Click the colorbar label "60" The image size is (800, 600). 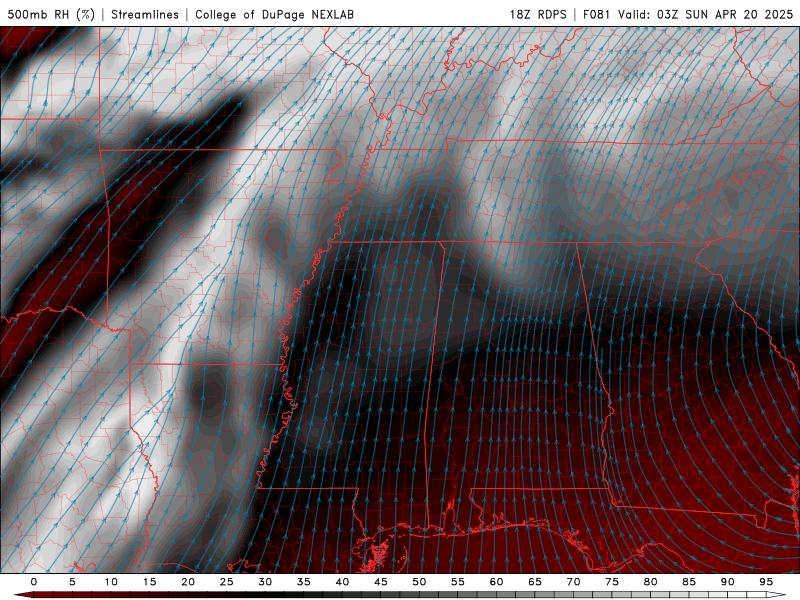tap(496, 582)
